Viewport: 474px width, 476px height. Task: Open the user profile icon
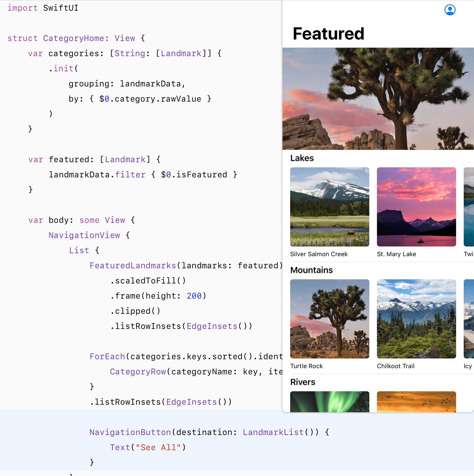point(450,10)
